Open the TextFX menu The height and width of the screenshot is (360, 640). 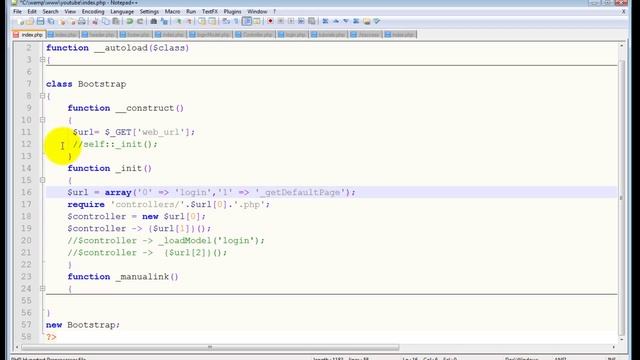[x=210, y=11]
